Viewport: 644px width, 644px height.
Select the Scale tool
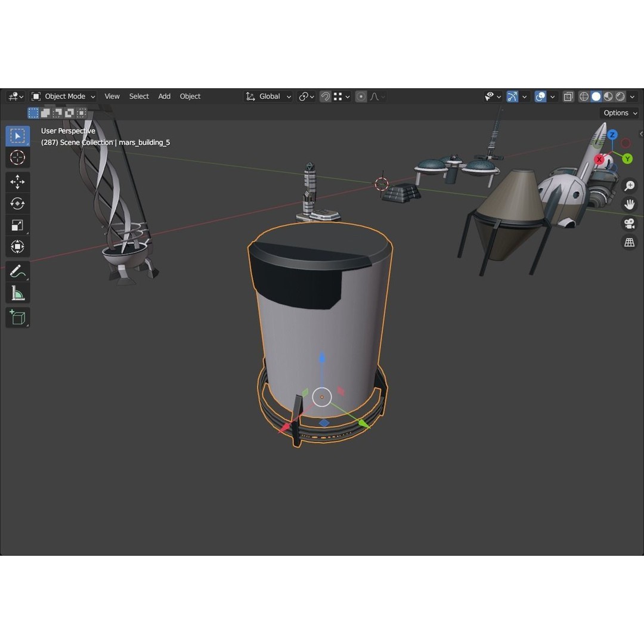pos(17,225)
